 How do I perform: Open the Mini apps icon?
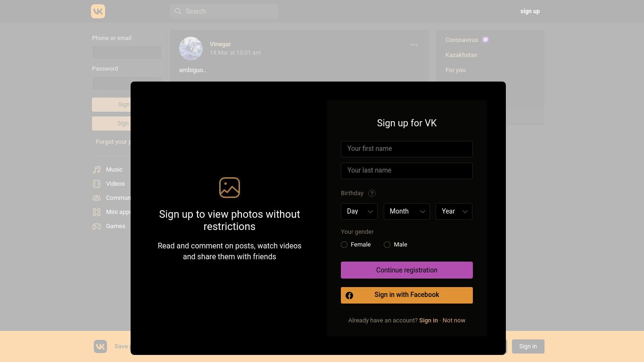[x=97, y=212]
